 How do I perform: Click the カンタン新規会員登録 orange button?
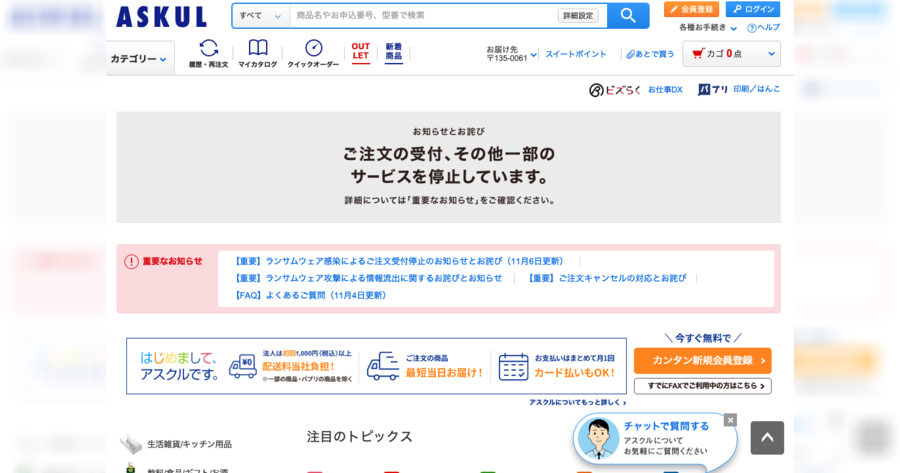point(702,360)
